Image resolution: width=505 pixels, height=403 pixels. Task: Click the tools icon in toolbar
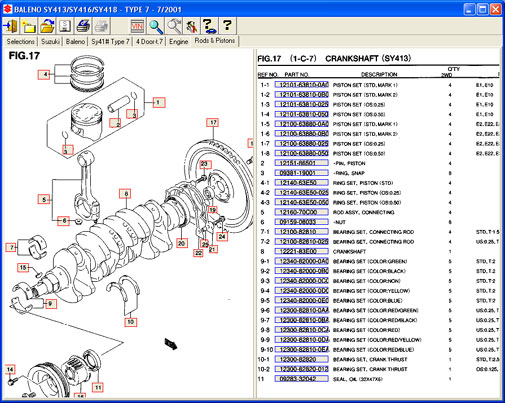click(192, 26)
